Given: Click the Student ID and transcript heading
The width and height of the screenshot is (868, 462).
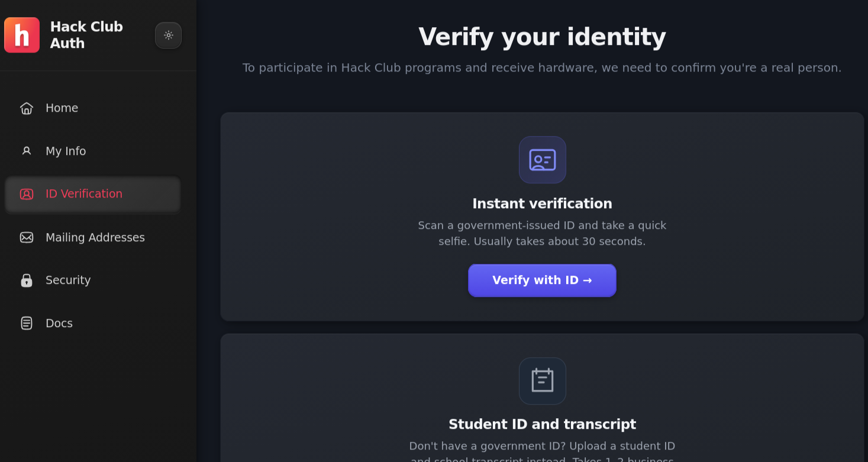Looking at the screenshot, I should click(542, 424).
